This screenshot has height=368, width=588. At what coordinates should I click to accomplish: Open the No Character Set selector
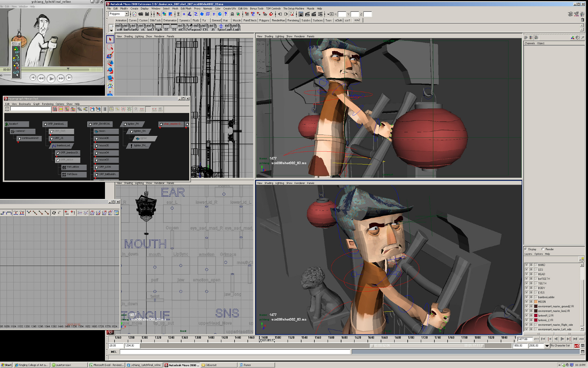pyautogui.click(x=561, y=346)
